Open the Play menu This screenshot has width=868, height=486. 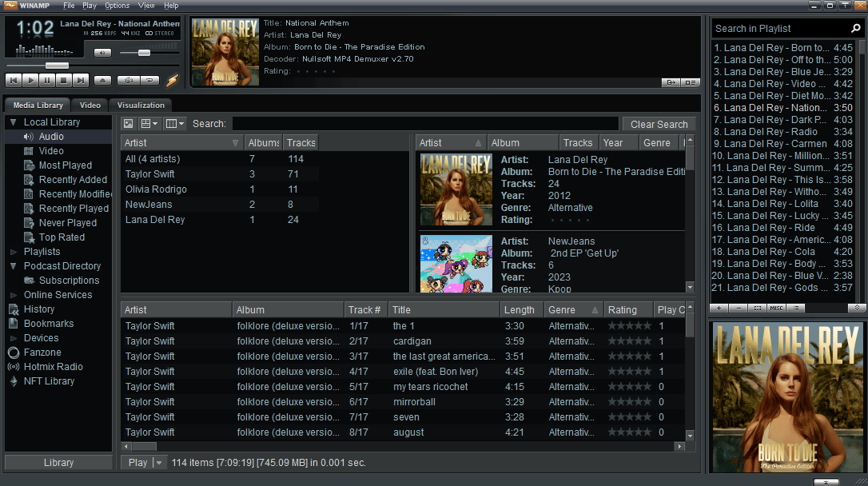90,6
